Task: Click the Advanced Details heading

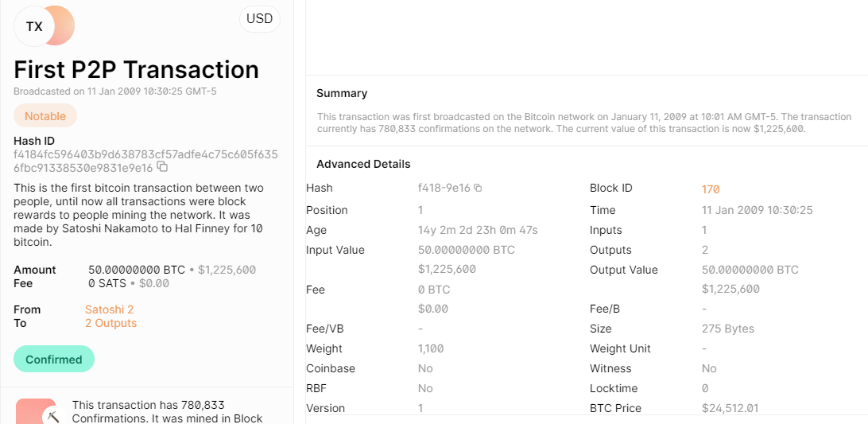Action: coord(364,164)
